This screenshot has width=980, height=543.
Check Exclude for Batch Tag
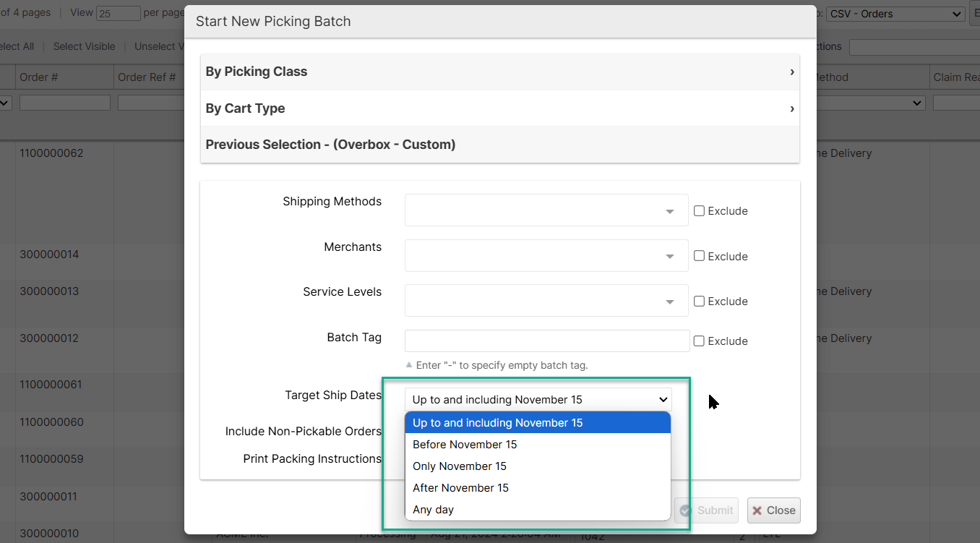[699, 341]
